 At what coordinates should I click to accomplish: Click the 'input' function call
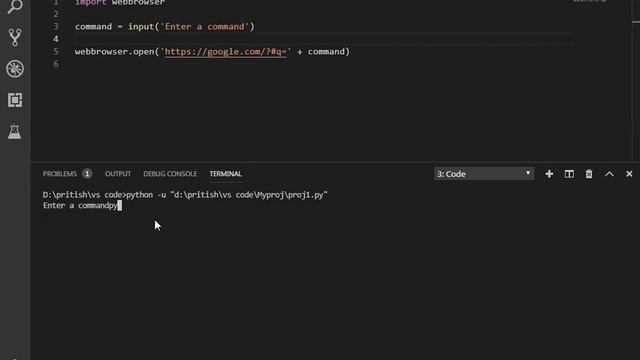pyautogui.click(x=141, y=27)
